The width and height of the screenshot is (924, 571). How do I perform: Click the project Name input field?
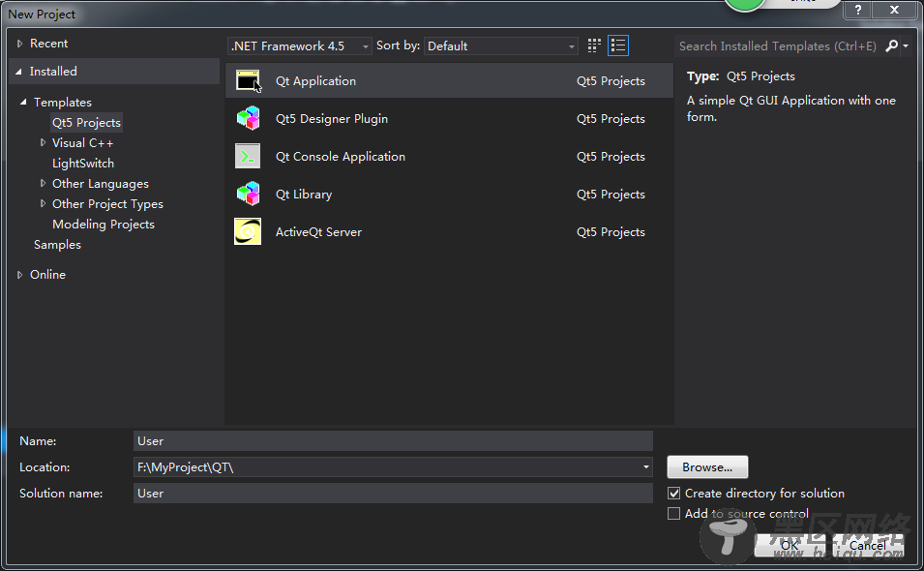point(393,440)
